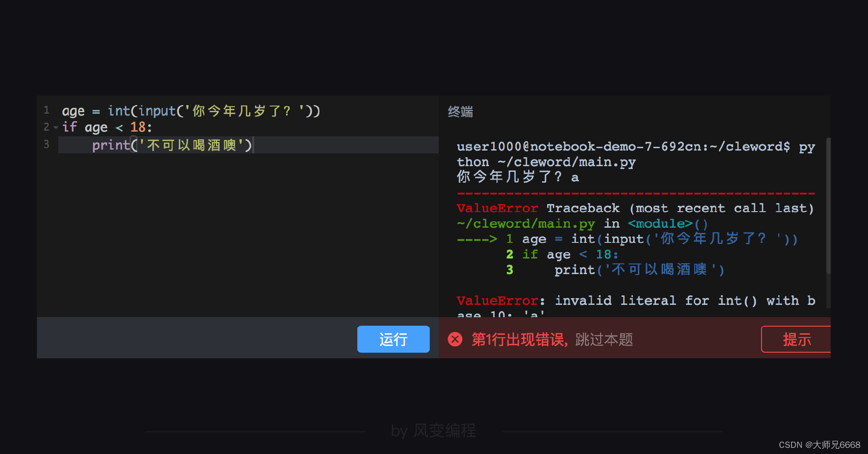Click red 'ValueError' Traceback header text
This screenshot has width=868, height=454.
497,208
